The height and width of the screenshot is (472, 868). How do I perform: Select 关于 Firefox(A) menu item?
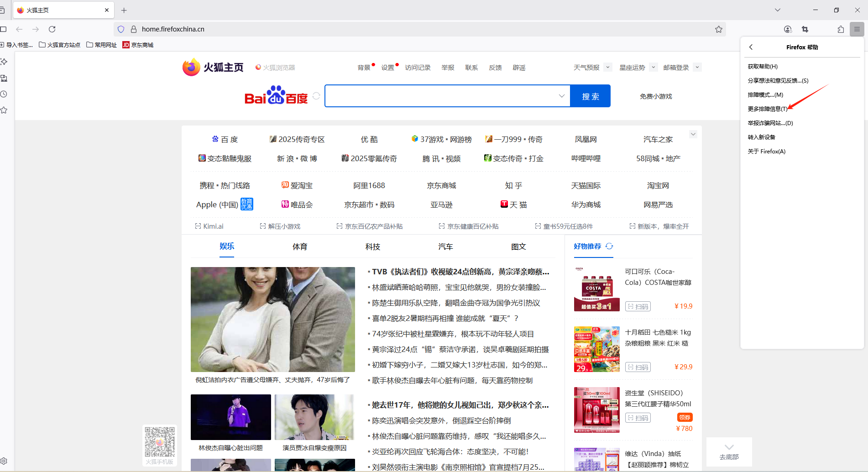pyautogui.click(x=802, y=152)
